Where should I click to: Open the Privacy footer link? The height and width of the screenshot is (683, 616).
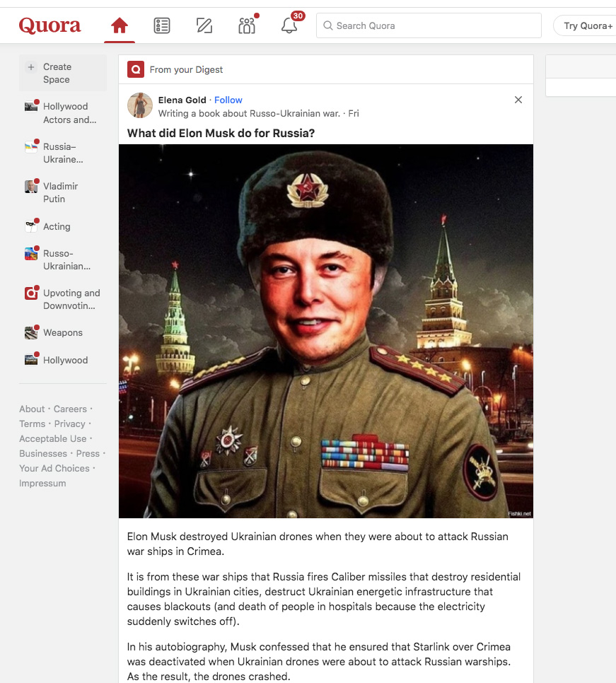tap(70, 424)
